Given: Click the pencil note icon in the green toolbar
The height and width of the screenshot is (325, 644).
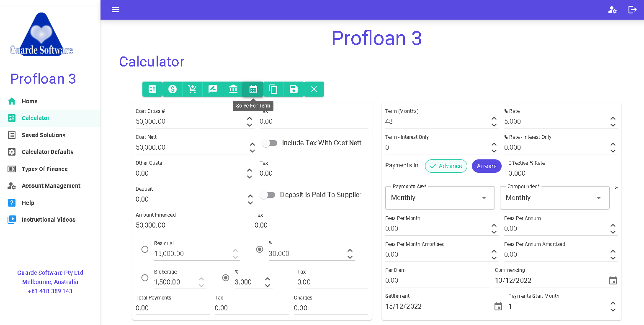Looking at the screenshot, I should pyautogui.click(x=213, y=89).
